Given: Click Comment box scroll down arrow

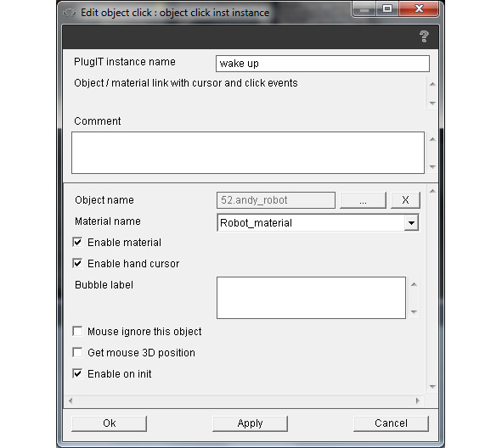Looking at the screenshot, I should click(x=432, y=166).
